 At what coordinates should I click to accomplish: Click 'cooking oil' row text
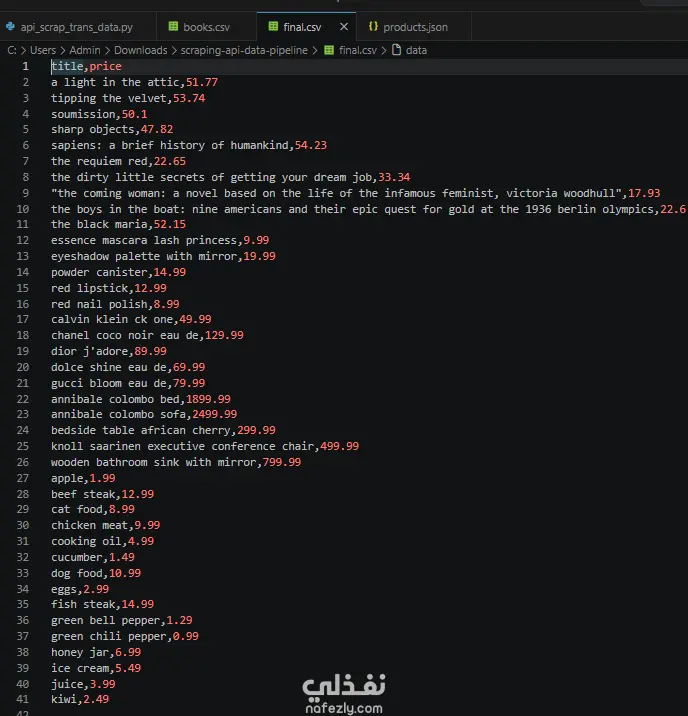click(x=86, y=541)
